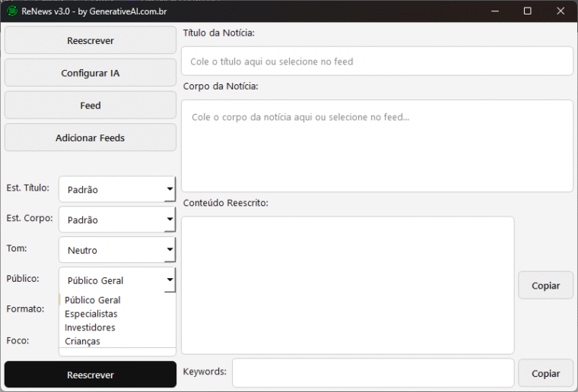Select Crianças option in the list
The width and height of the screenshot is (578, 392).
83,341
